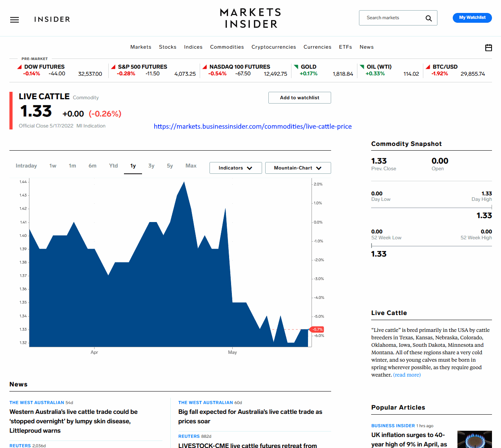The width and height of the screenshot is (501, 448).
Task: Click the Popular Articles heading
Action: tap(398, 408)
